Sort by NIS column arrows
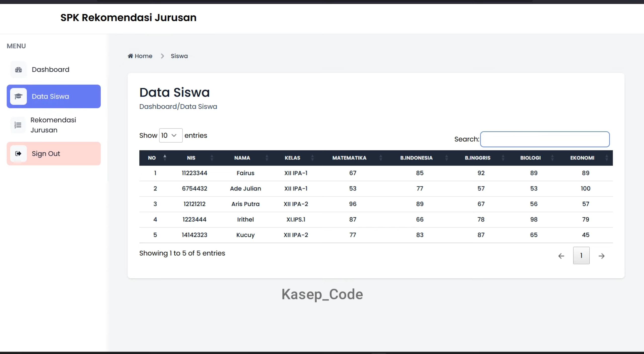 (x=212, y=158)
